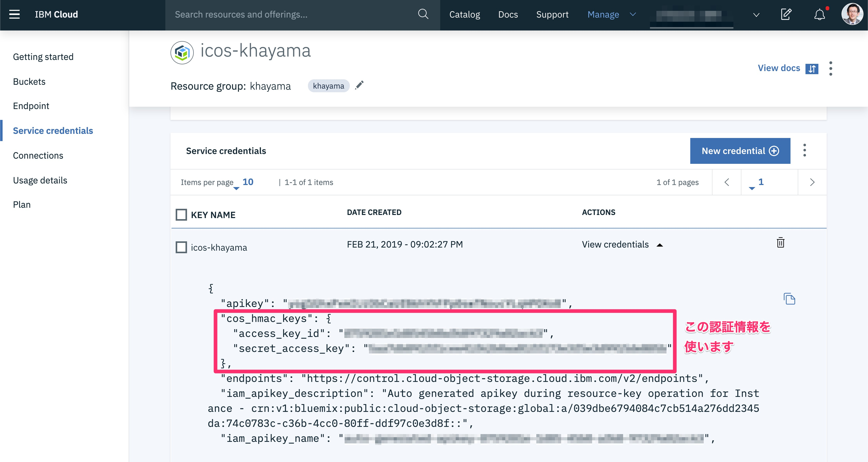The image size is (868, 462).
Task: Open the Service credentials table overflow menu
Action: pos(805,151)
